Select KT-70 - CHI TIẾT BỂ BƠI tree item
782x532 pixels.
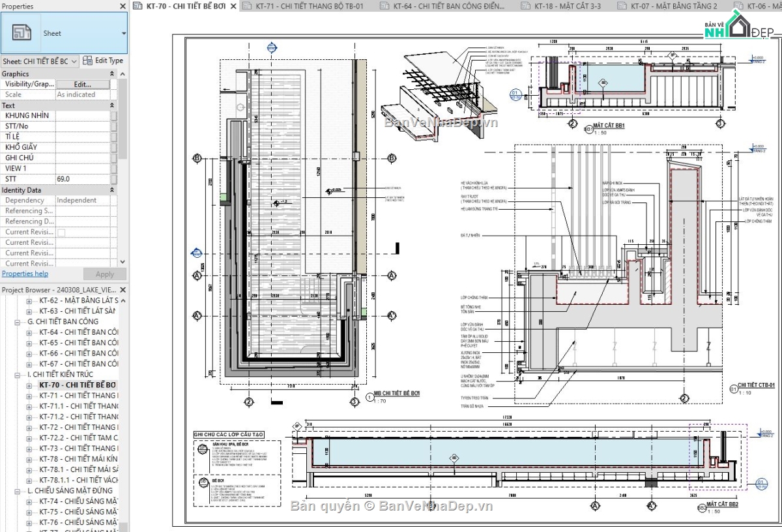78,385
